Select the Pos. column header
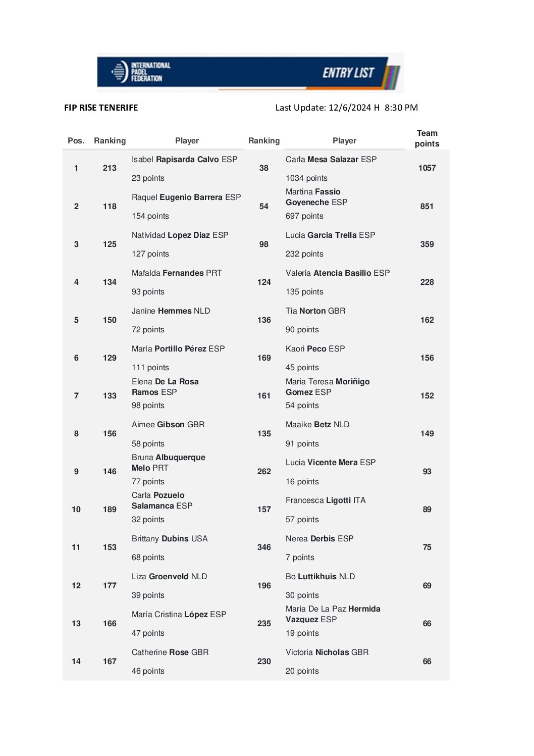The width and height of the screenshot is (534, 756). (x=76, y=141)
